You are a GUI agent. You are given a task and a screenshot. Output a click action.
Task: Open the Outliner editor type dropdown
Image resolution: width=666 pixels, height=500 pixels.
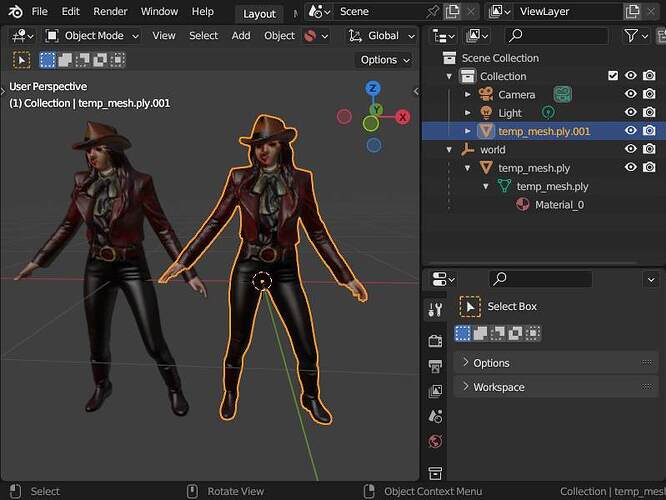(x=443, y=36)
